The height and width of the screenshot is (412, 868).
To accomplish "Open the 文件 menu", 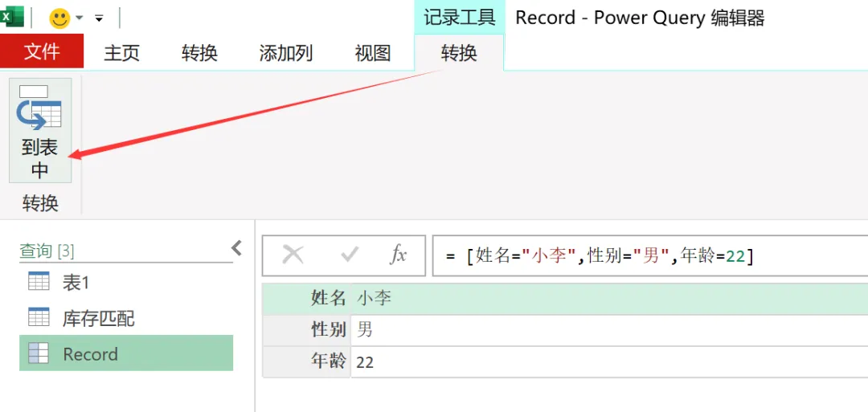I will [x=42, y=52].
